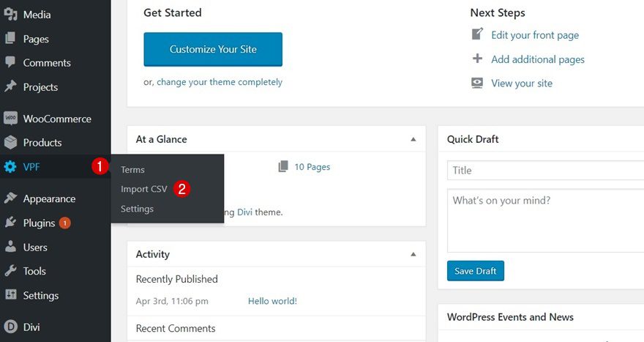
Task: Click the Media library sidebar icon
Action: (10, 15)
